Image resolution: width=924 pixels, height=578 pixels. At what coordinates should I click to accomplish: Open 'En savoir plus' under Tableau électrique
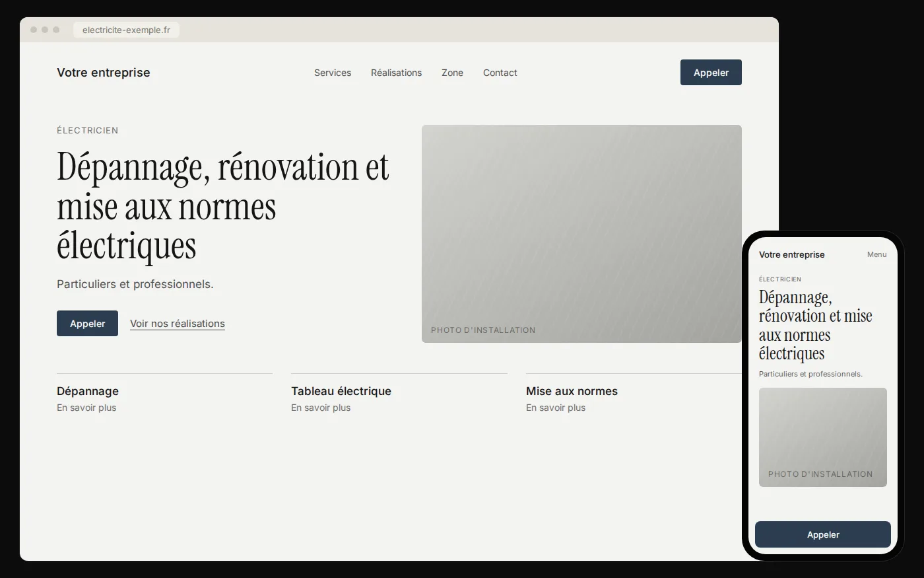pyautogui.click(x=321, y=408)
